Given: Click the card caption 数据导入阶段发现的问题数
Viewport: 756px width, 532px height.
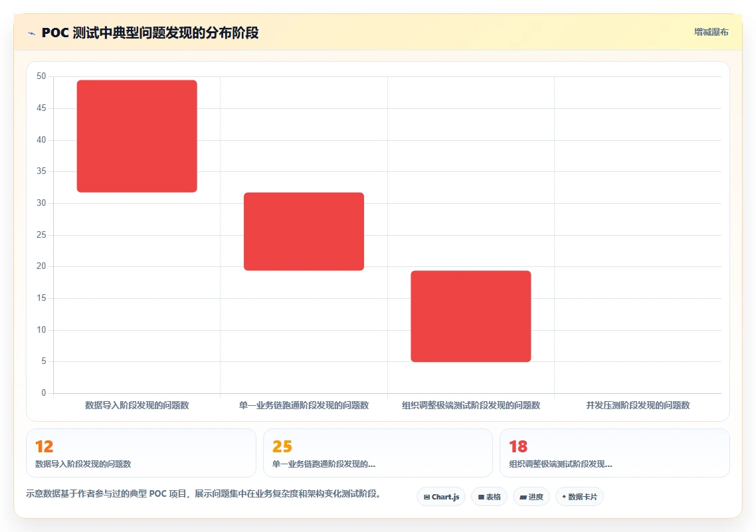Looking at the screenshot, I should pos(83,464).
